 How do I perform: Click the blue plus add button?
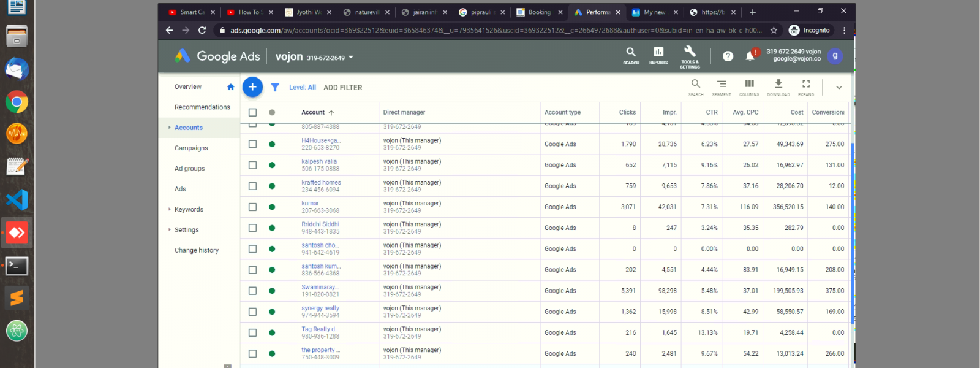click(252, 87)
